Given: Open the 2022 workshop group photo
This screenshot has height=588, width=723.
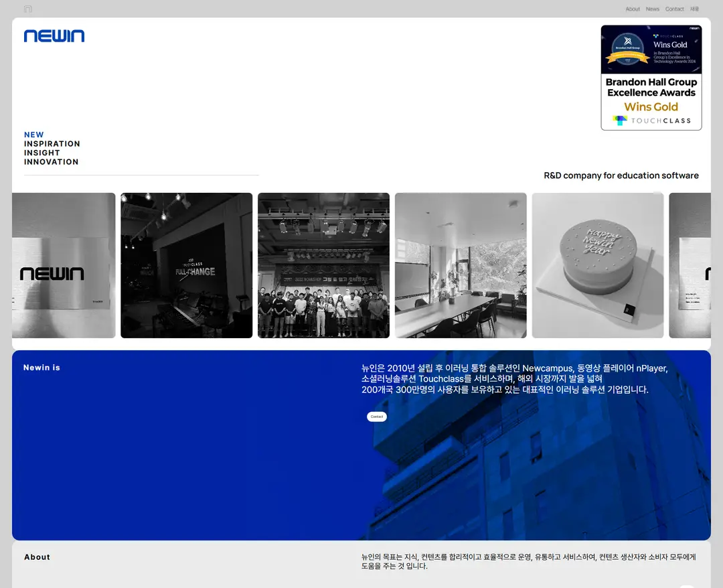Looking at the screenshot, I should (323, 265).
